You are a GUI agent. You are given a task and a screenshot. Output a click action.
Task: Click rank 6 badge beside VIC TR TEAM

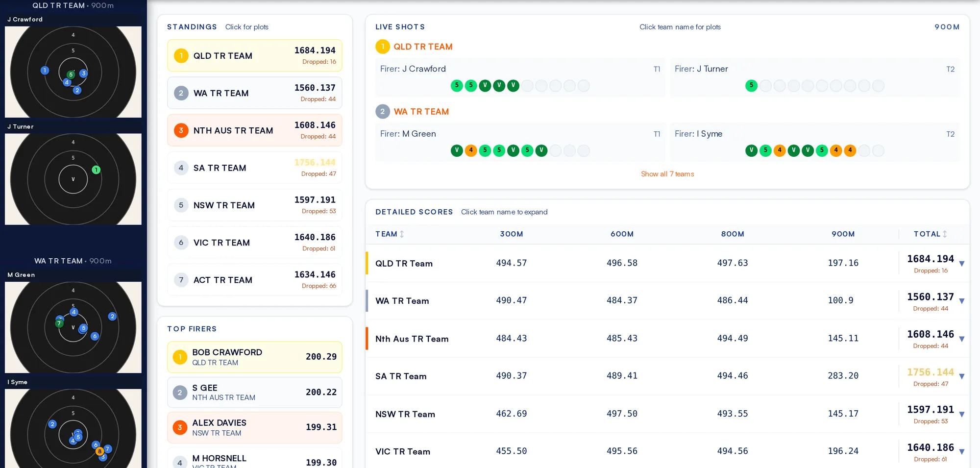pos(181,243)
